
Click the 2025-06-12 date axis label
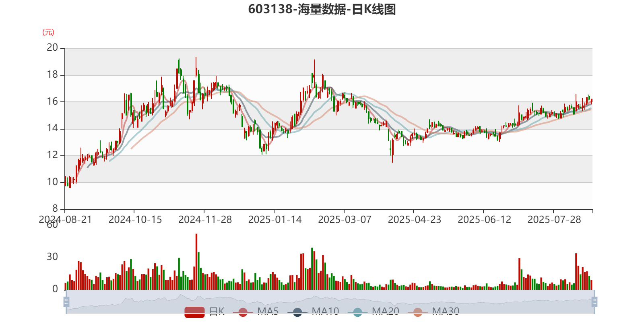[485, 220]
